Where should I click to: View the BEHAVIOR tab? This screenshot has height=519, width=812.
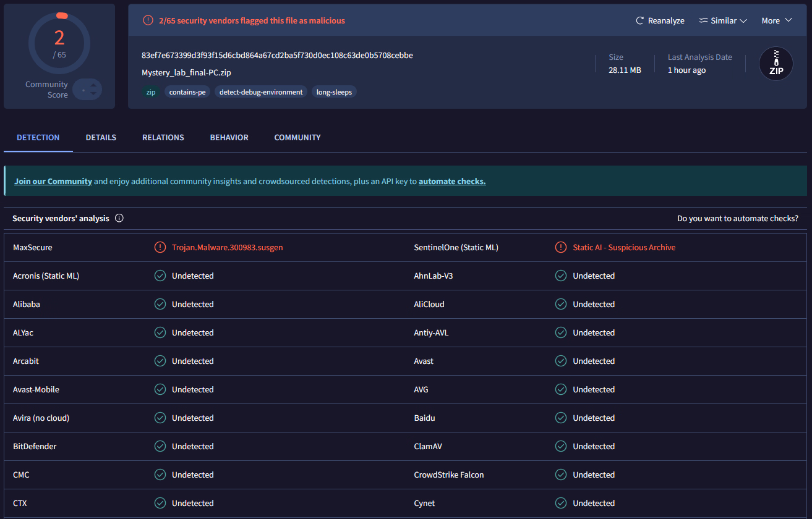[x=229, y=137]
